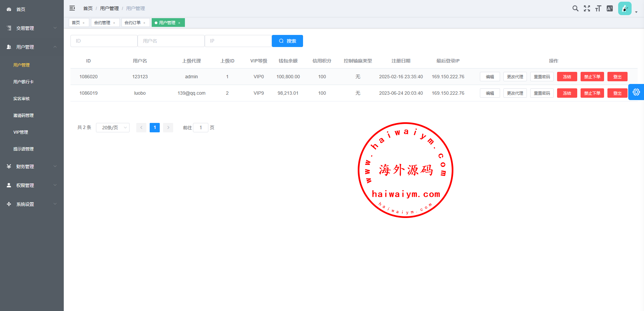Select page 1 in pagination
The image size is (644, 311).
coord(154,128)
